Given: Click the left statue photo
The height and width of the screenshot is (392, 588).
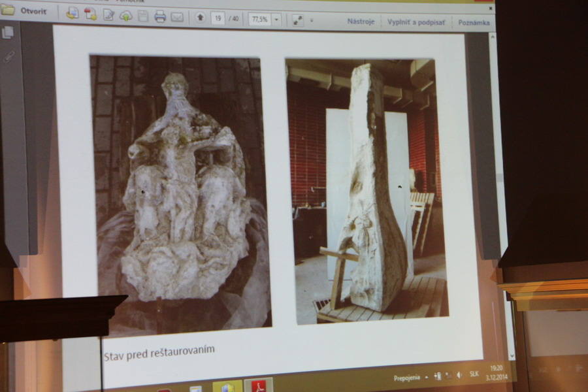Looking at the screenshot, I should click(180, 195).
